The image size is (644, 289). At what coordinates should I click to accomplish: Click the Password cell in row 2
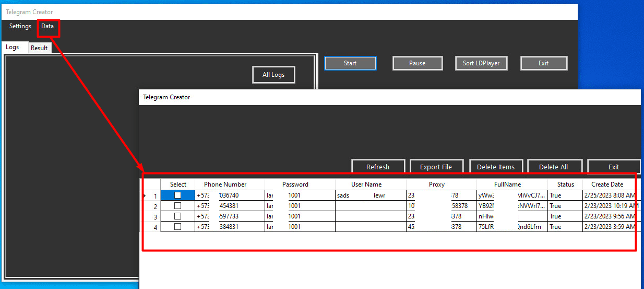pos(301,206)
